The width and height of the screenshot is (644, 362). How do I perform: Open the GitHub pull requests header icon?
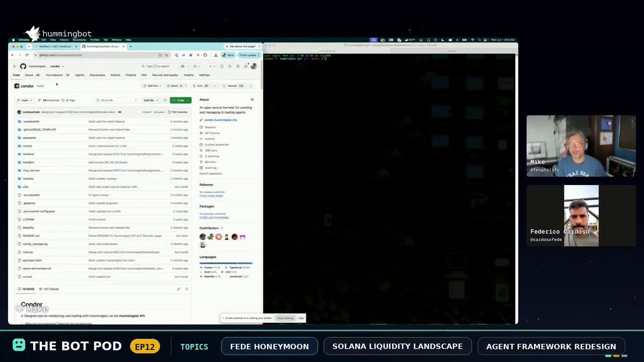[x=230, y=66]
